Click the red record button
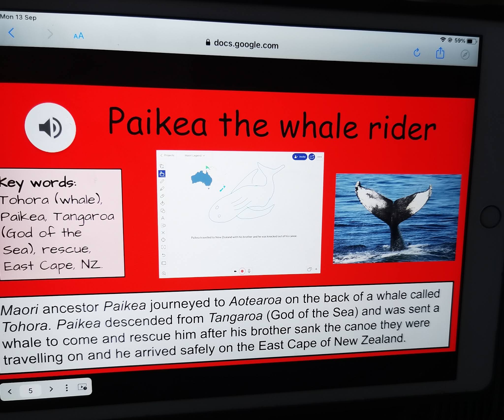Image resolution: width=504 pixels, height=420 pixels. pyautogui.click(x=242, y=271)
